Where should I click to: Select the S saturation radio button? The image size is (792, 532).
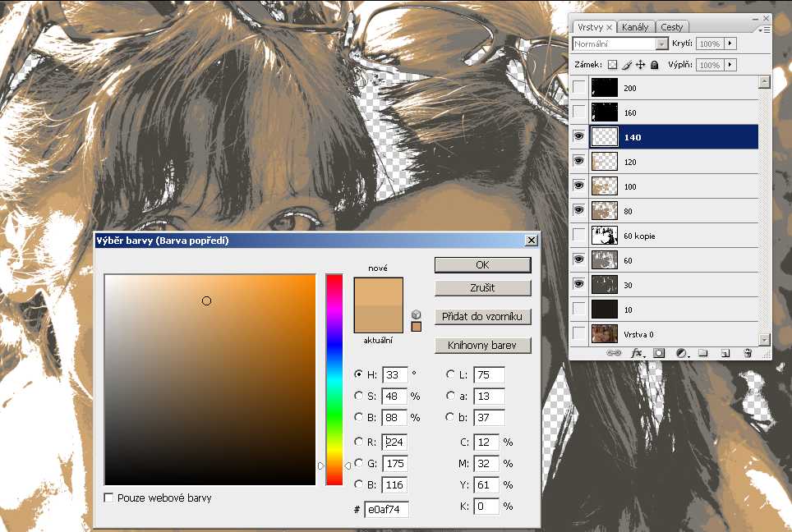point(358,396)
